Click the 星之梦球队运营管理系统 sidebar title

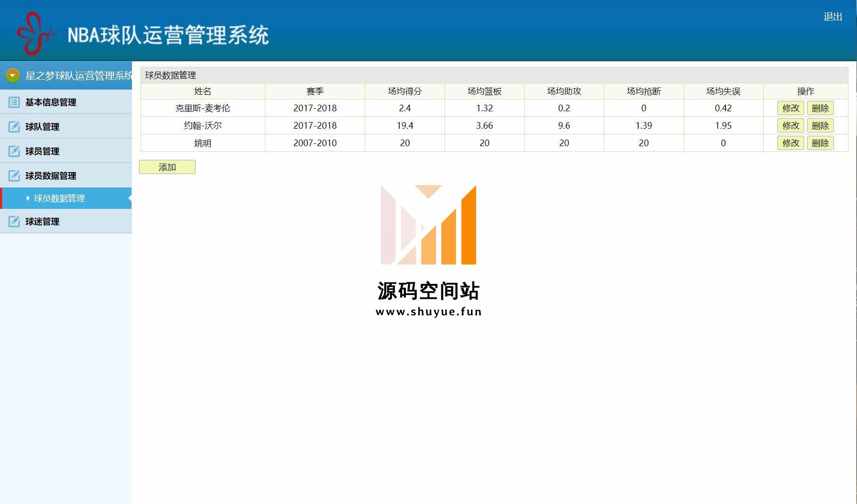point(79,75)
